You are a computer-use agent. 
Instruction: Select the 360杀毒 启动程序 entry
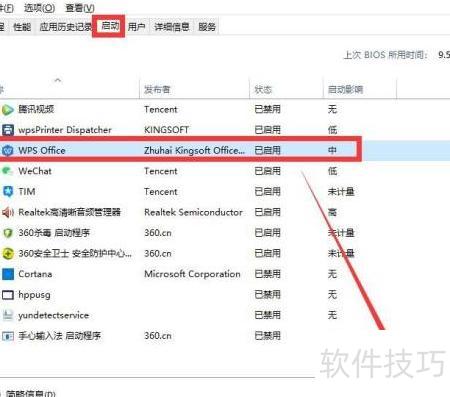[54, 233]
